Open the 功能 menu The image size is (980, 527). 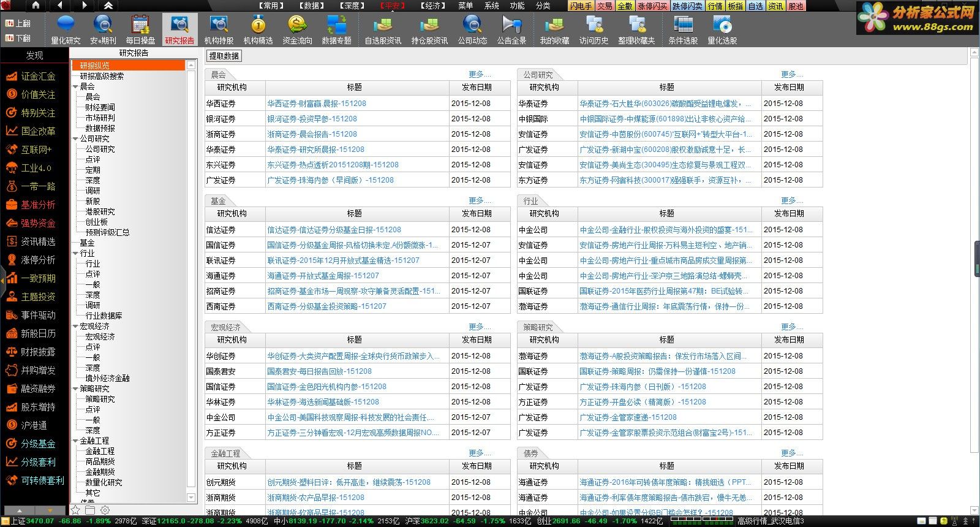(518, 6)
